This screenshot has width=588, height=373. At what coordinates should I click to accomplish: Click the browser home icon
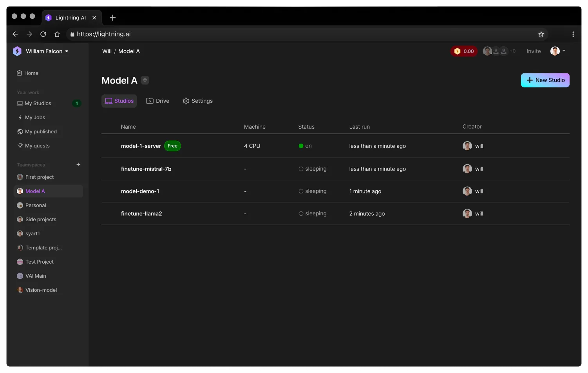click(57, 35)
